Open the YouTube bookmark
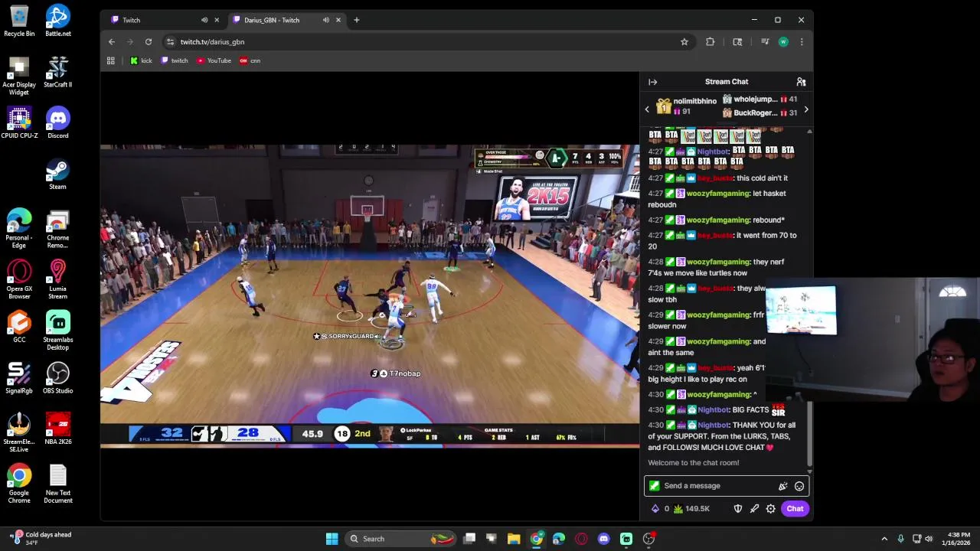 214,60
